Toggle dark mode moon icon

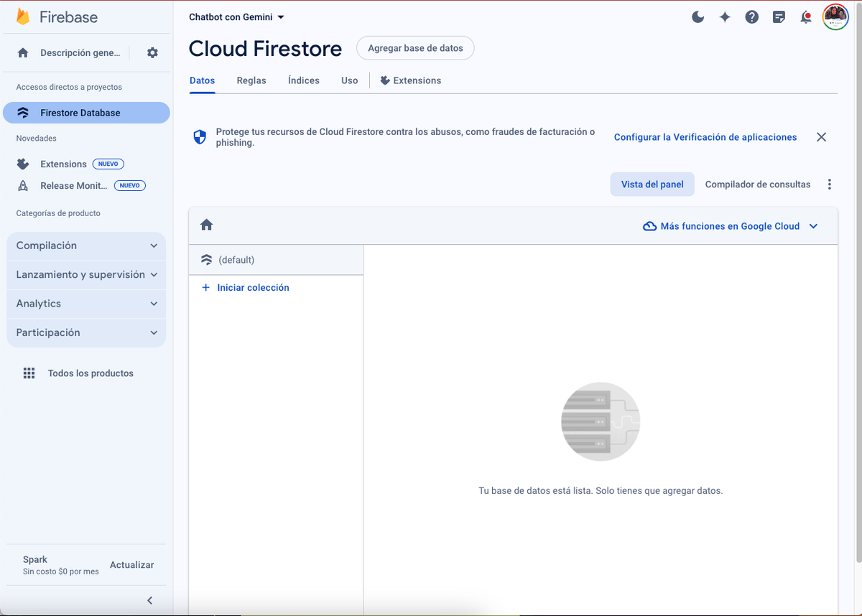point(698,17)
